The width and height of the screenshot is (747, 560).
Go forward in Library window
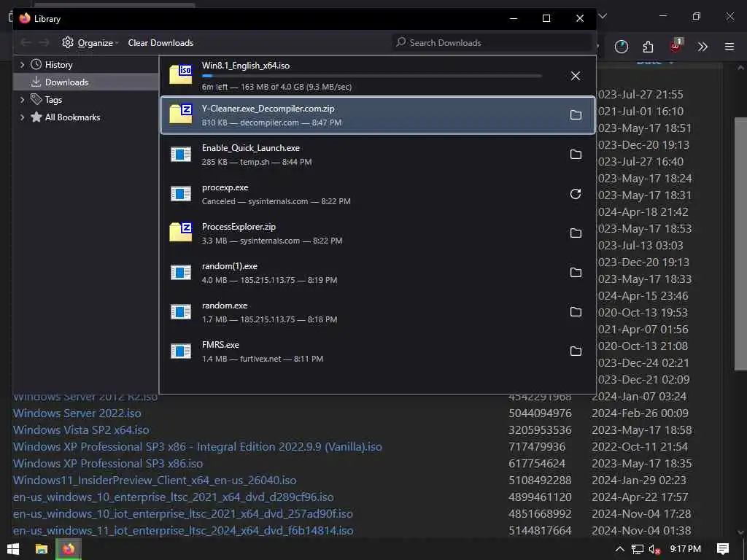(x=44, y=43)
